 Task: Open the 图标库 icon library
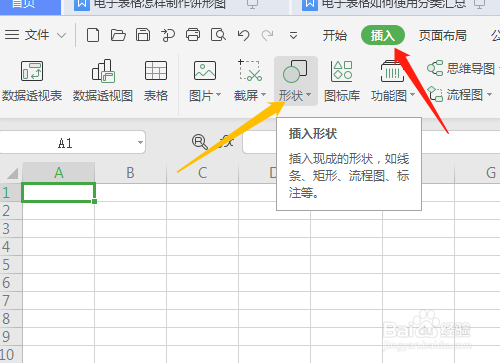342,81
